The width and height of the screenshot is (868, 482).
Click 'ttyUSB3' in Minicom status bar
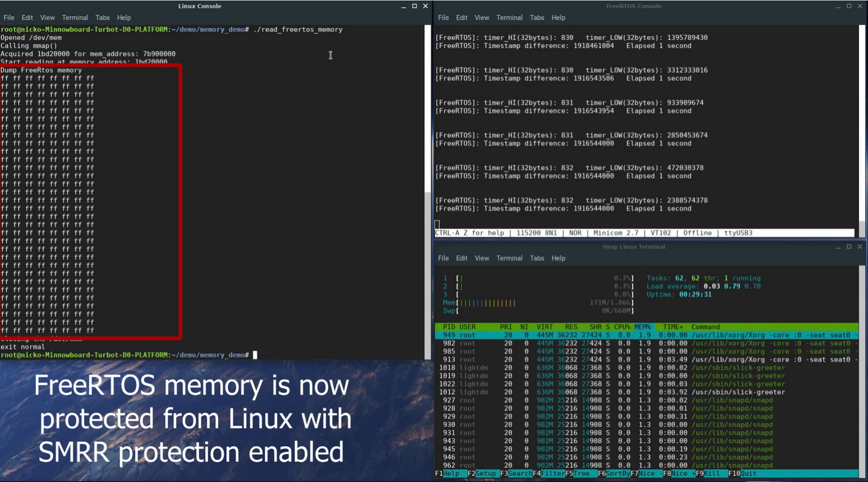coord(738,233)
